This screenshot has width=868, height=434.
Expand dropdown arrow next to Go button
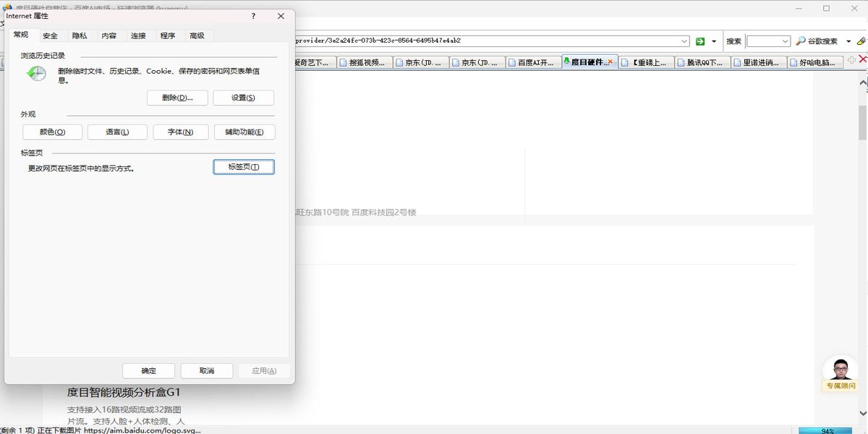click(714, 41)
